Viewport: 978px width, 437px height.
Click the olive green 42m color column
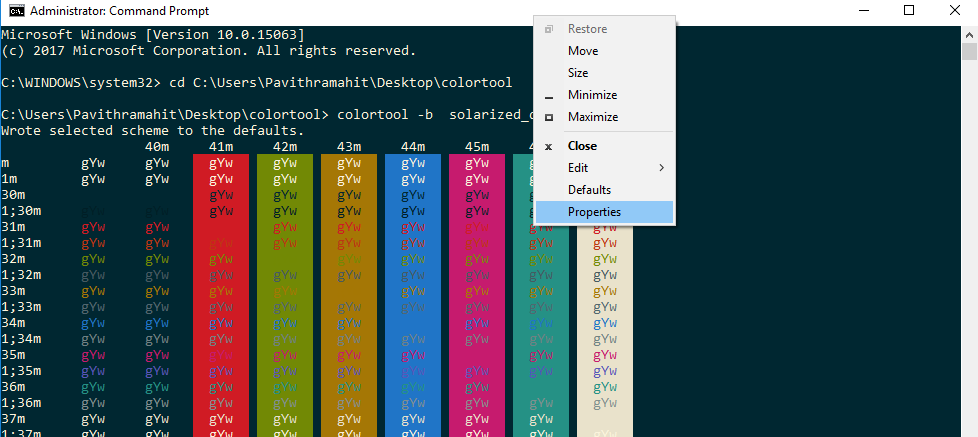(285, 300)
